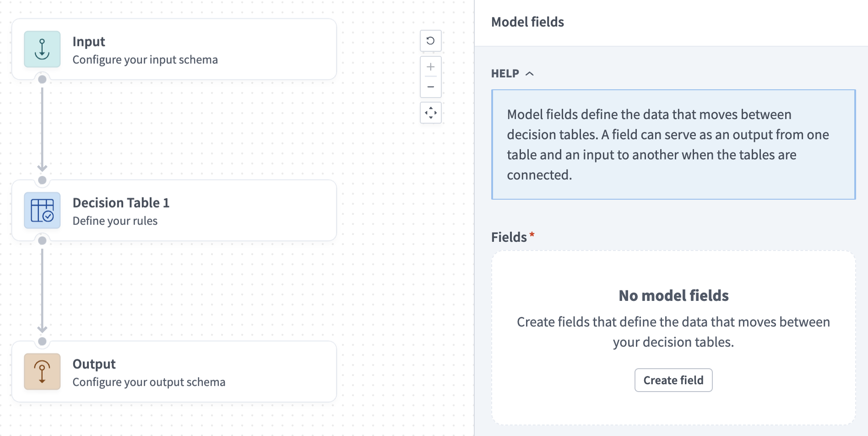868x436 pixels.
Task: Reset the canvas view with the circular arrow
Action: pyautogui.click(x=430, y=41)
